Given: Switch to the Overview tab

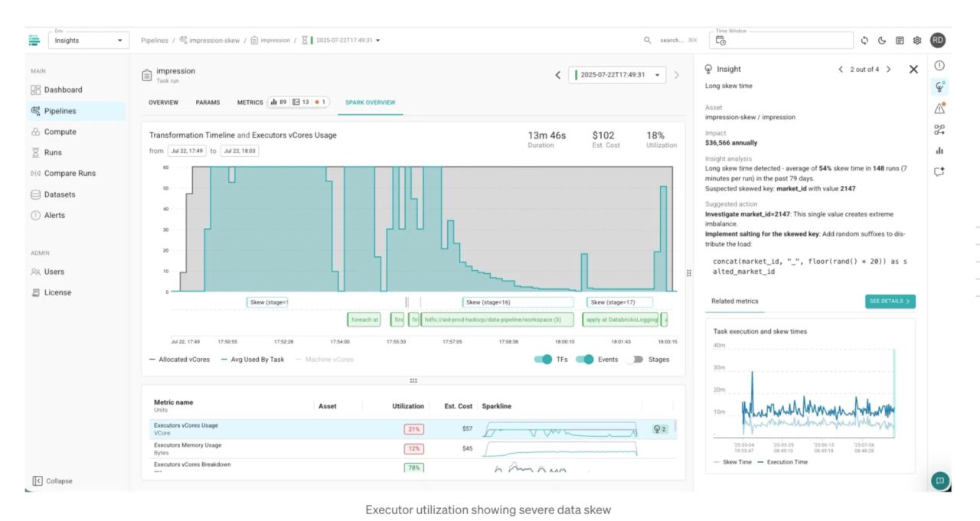Looking at the screenshot, I should [163, 103].
